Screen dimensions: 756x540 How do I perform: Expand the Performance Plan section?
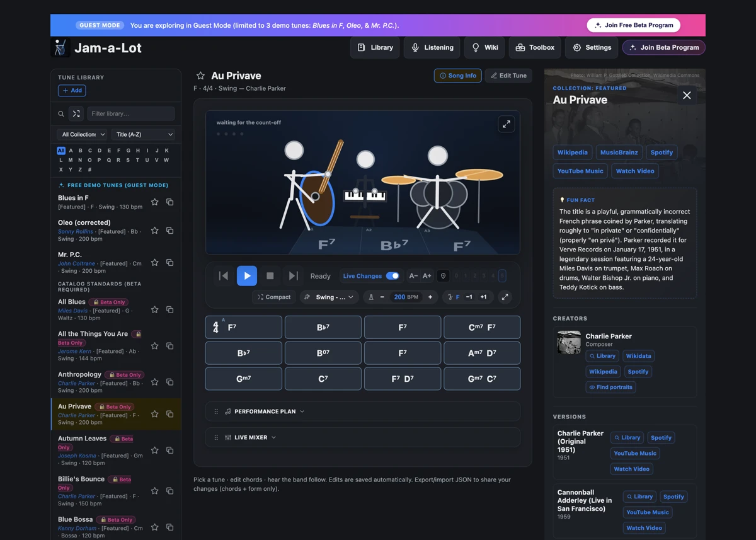362,411
